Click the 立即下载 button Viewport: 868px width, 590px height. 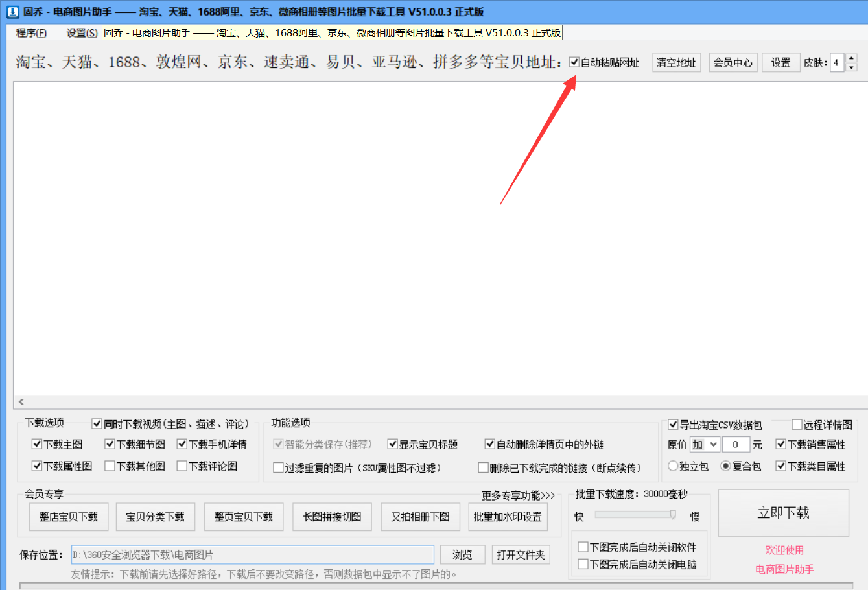click(x=783, y=513)
